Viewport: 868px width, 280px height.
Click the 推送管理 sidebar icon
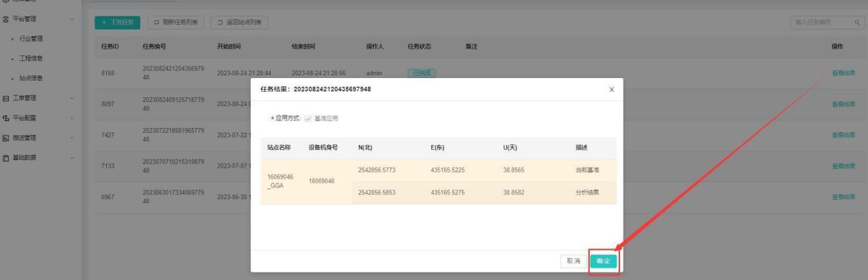tap(5, 138)
